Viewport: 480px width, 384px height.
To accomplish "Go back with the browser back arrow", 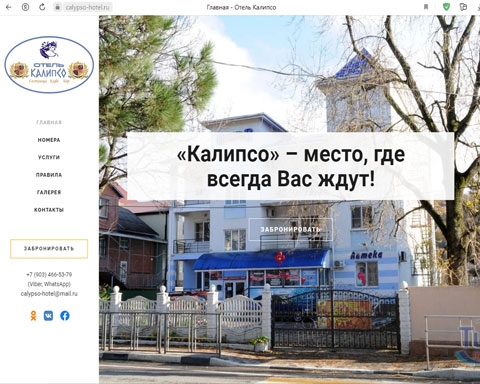I will [x=9, y=7].
